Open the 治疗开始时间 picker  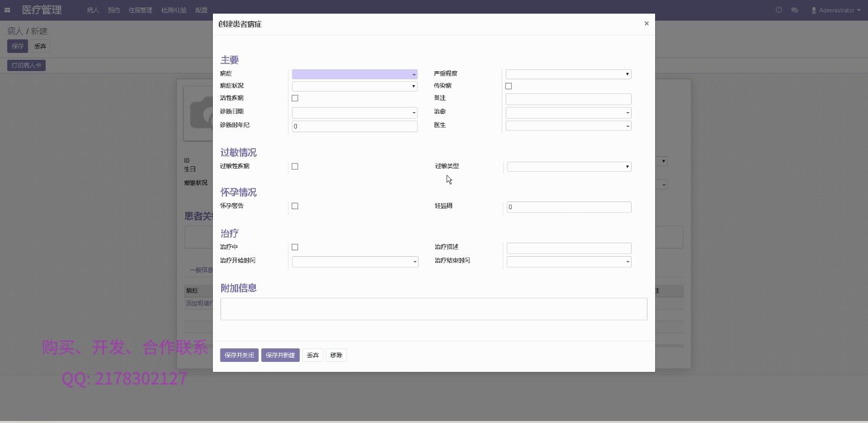354,261
